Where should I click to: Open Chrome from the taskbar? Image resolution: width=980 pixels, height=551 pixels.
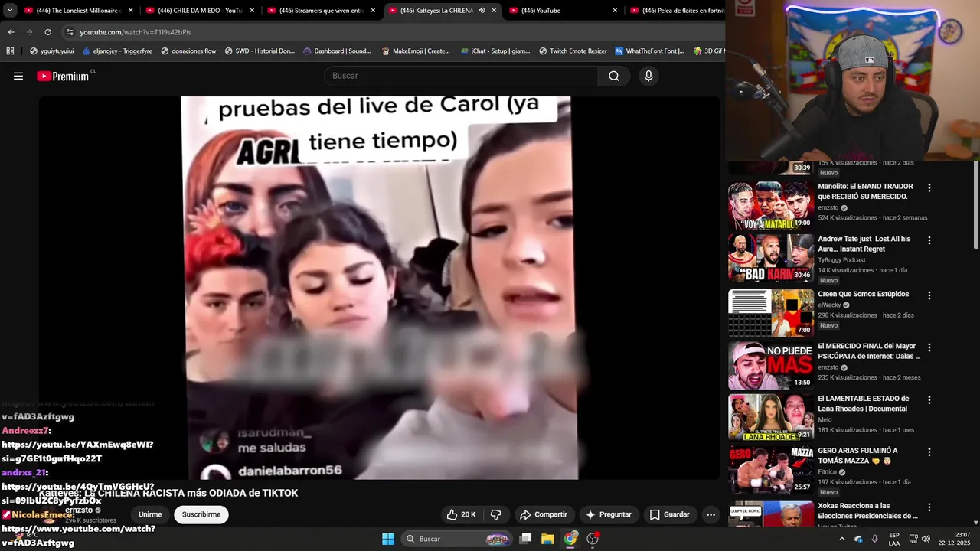(570, 539)
